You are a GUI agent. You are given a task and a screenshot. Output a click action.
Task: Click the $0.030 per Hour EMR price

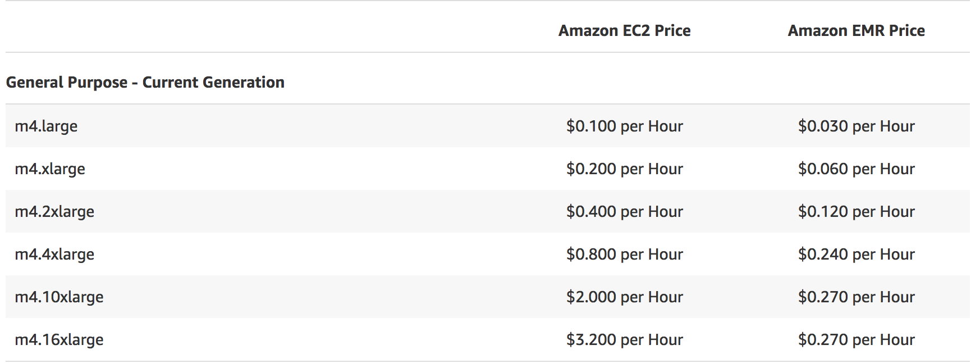point(856,126)
